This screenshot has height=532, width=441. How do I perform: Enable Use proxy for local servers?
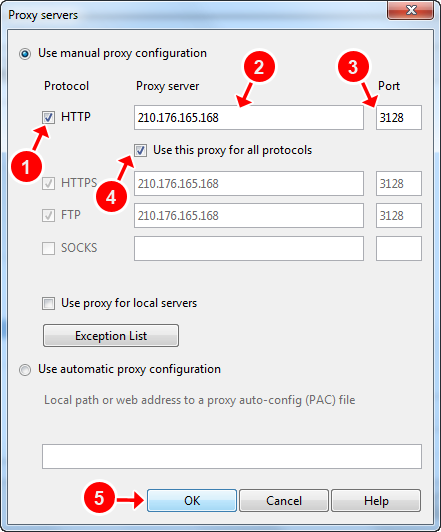coord(49,303)
